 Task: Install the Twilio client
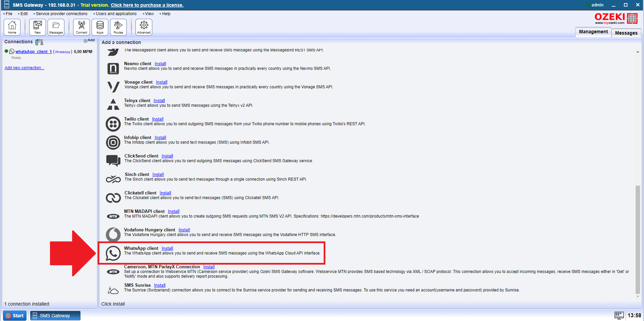click(158, 119)
